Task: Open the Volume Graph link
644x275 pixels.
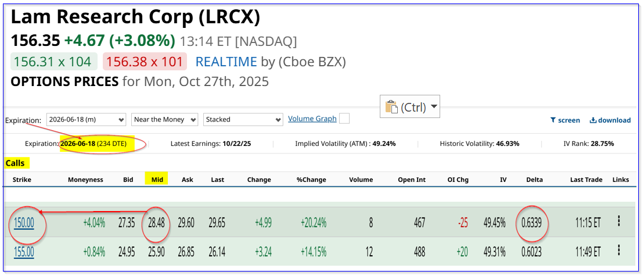Action: (x=312, y=119)
